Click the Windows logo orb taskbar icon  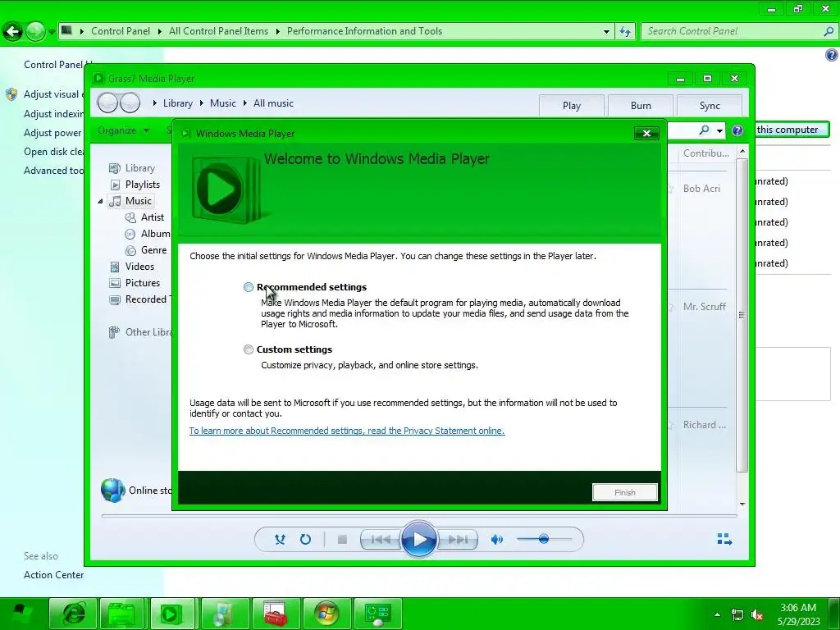click(326, 614)
